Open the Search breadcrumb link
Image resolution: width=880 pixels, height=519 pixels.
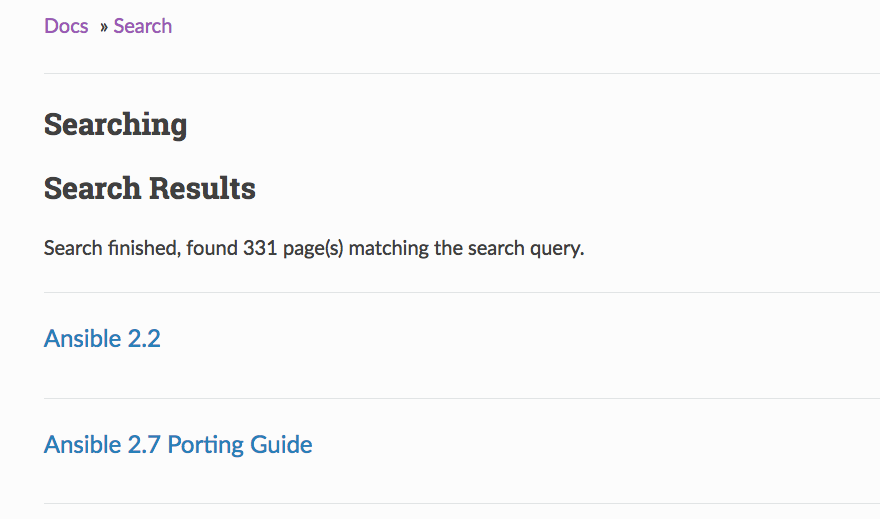pyautogui.click(x=142, y=26)
